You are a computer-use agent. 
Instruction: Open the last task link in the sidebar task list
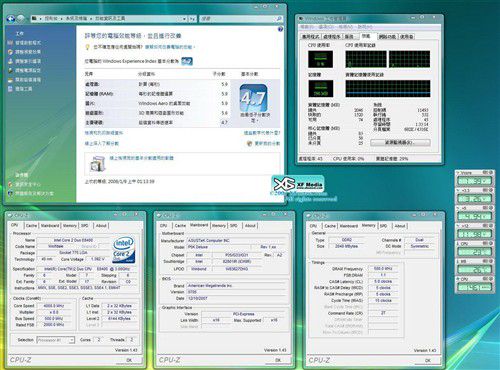[24, 89]
